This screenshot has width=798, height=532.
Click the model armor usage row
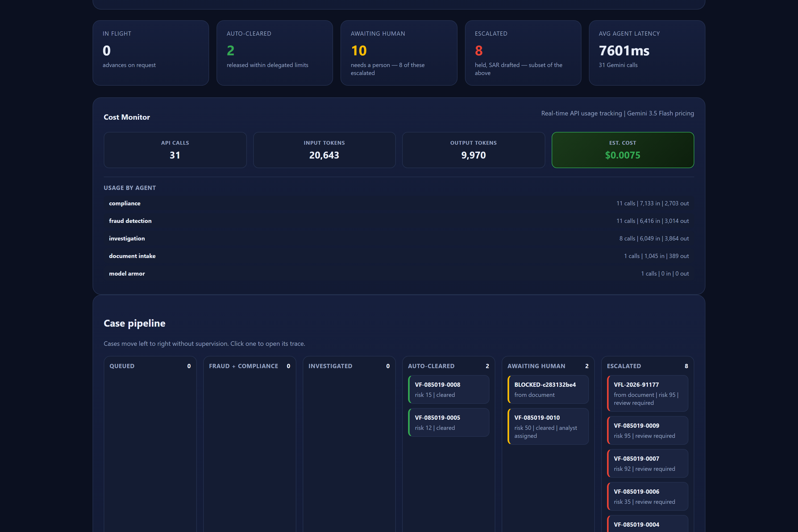tap(399, 273)
